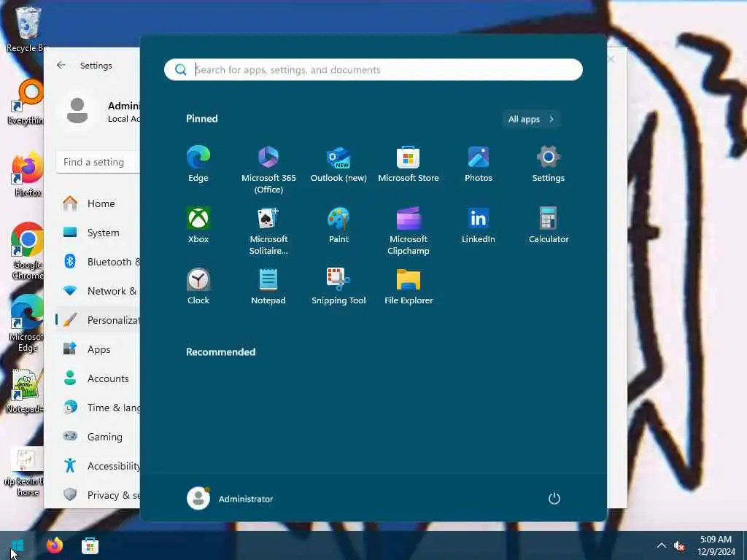Viewport: 747px width, 560px height.
Task: Open Microsoft Clipchamp from Start
Action: pos(409,231)
